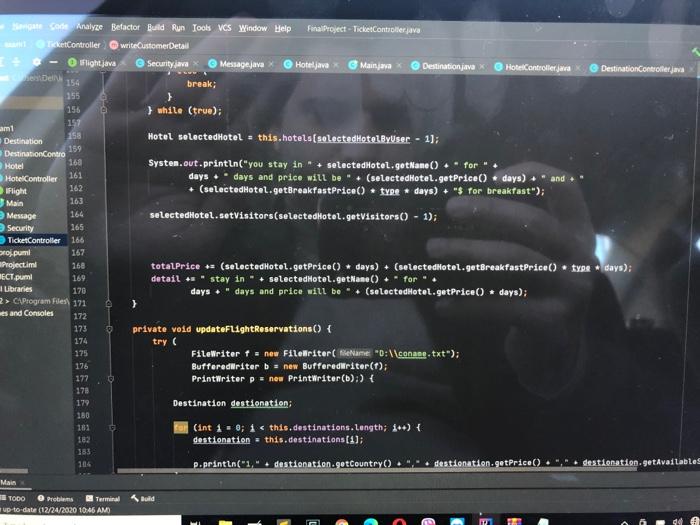Select TicketController in project tree
Image resolution: width=700 pixels, height=525 pixels.
tap(31, 240)
